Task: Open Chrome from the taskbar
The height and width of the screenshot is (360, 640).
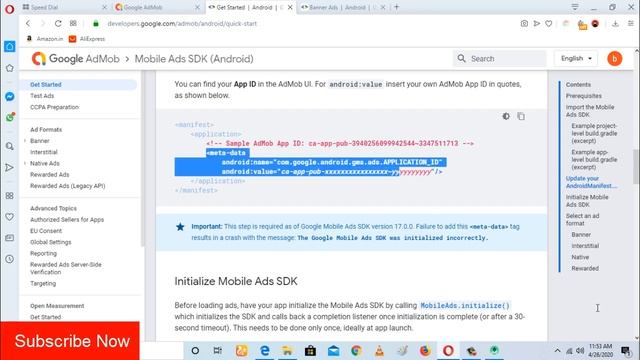Action: pyautogui.click(x=356, y=351)
